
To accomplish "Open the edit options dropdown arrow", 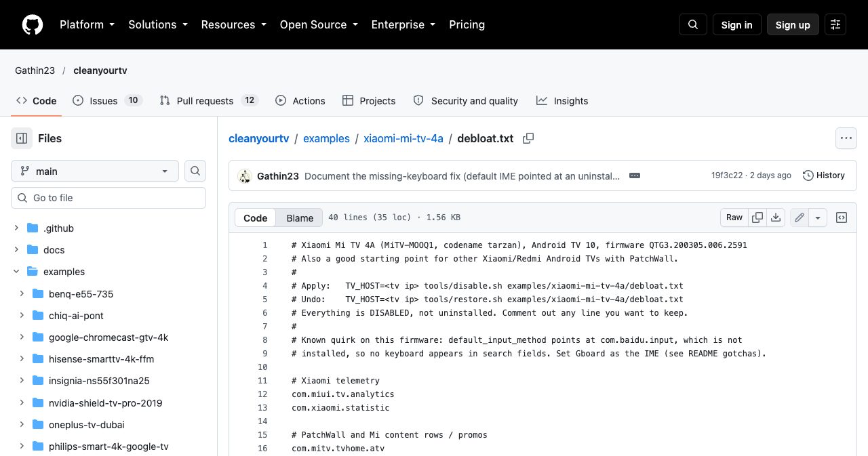I will pyautogui.click(x=818, y=217).
